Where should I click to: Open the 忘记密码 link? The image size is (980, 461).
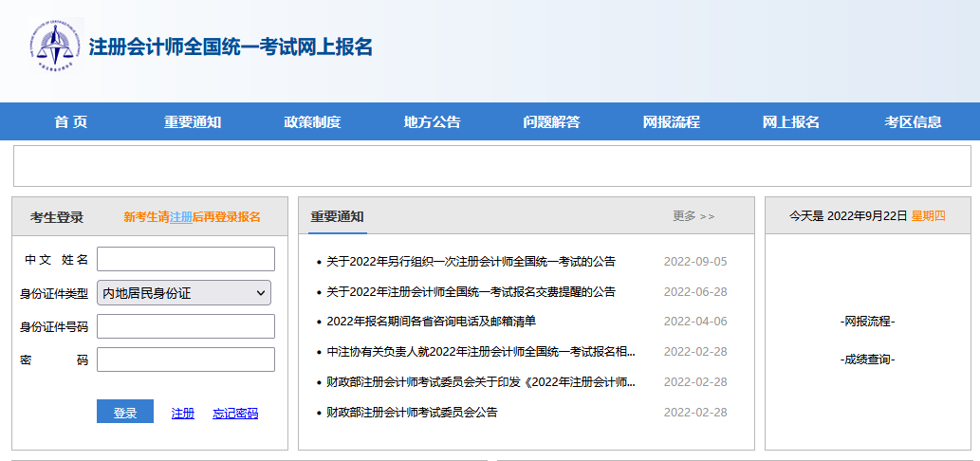click(x=235, y=414)
